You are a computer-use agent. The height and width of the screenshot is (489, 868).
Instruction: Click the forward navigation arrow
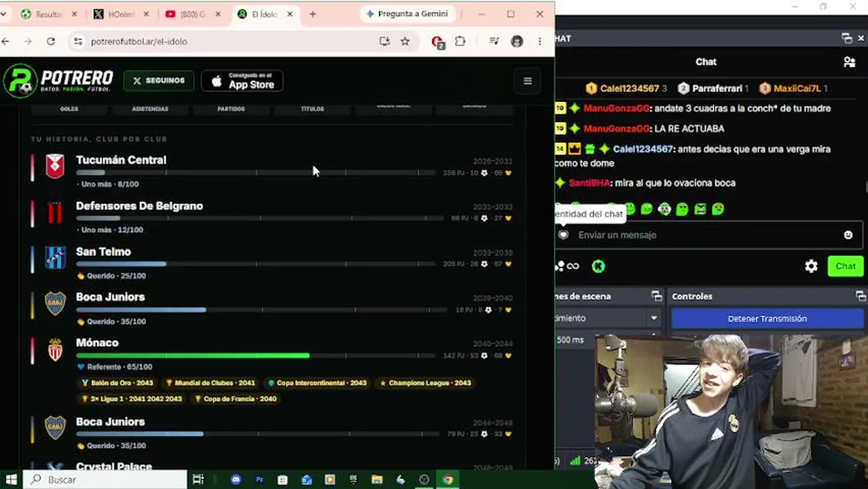(28, 41)
